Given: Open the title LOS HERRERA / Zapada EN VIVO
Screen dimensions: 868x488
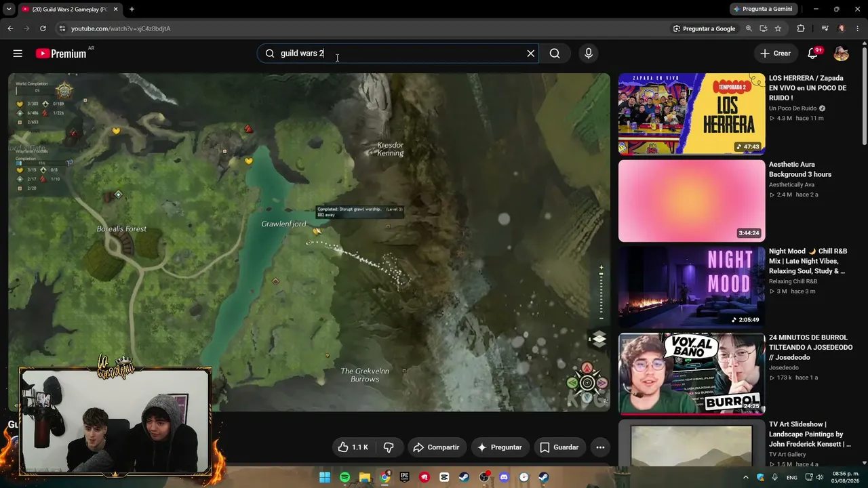Looking at the screenshot, I should tap(808, 88).
